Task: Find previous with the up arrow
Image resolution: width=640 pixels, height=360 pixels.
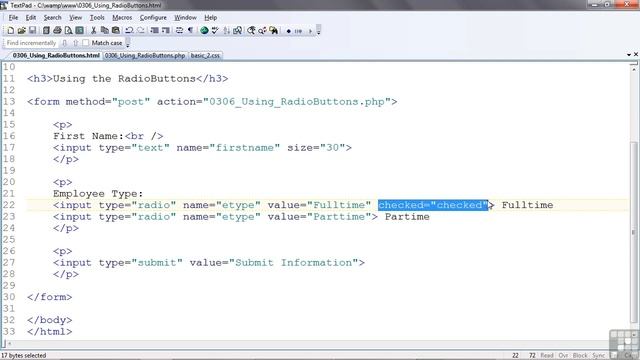Action: (76, 43)
